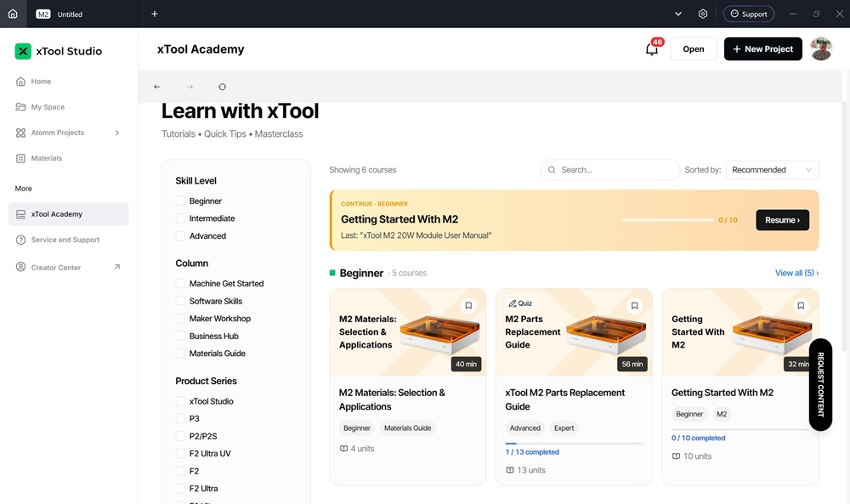The width and height of the screenshot is (850, 504).
Task: Open My Space in the sidebar
Action: tap(68, 107)
